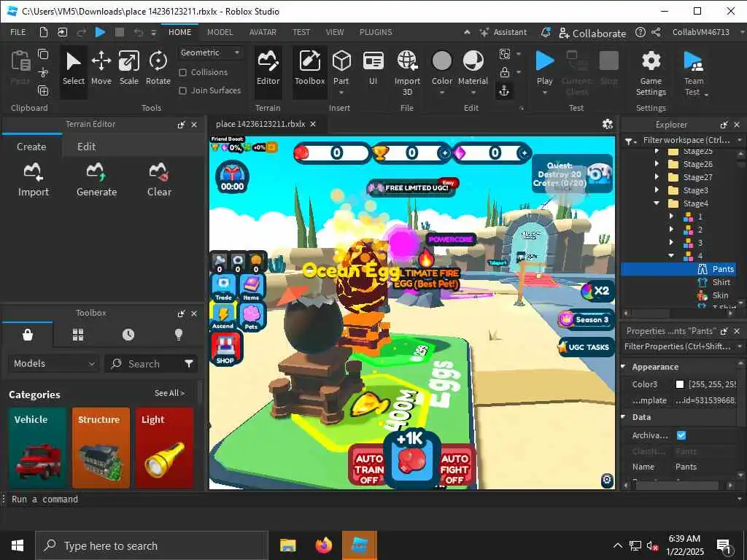Enable the Collisions checkbox

tap(182, 72)
